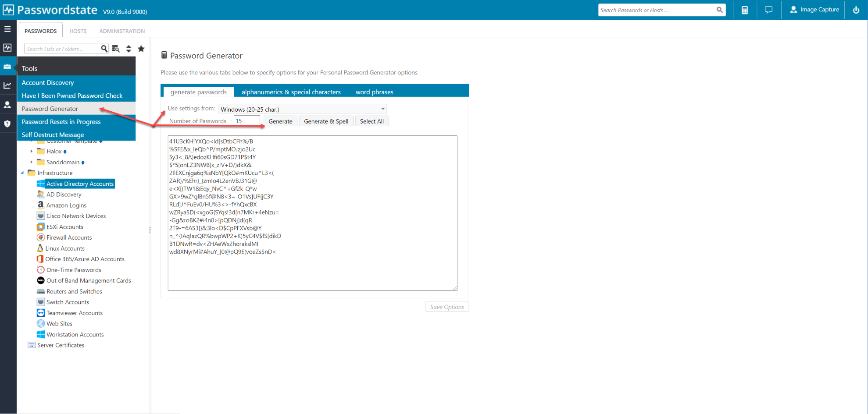Image resolution: width=868 pixels, height=414 pixels.
Task: Open Cisco Network Devices list
Action: click(x=76, y=216)
